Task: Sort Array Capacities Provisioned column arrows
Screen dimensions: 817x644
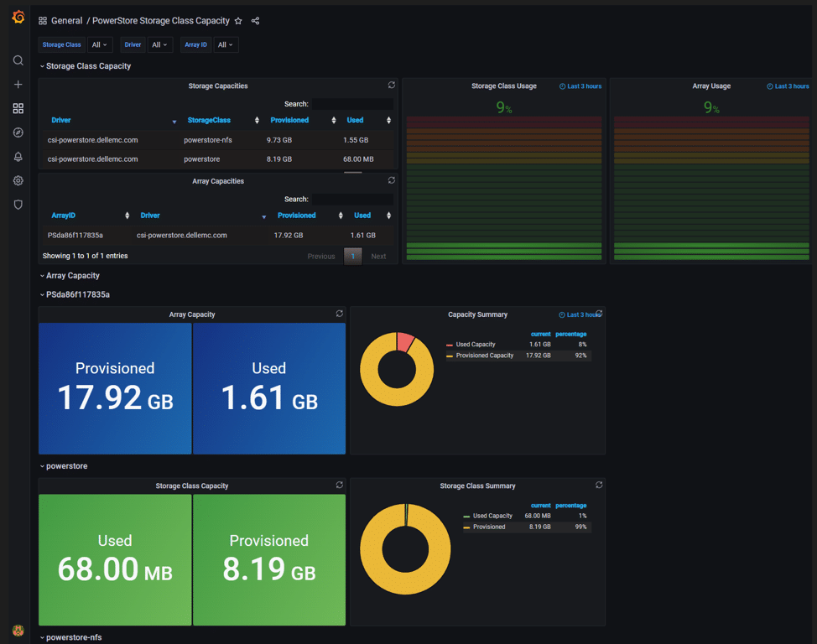Action: pyautogui.click(x=341, y=216)
